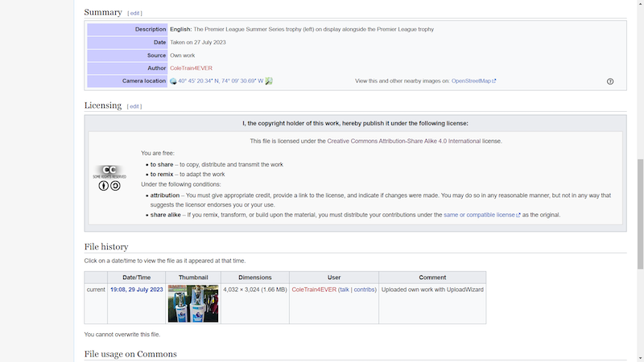Click the globe icon beside camera coordinates

point(173,81)
